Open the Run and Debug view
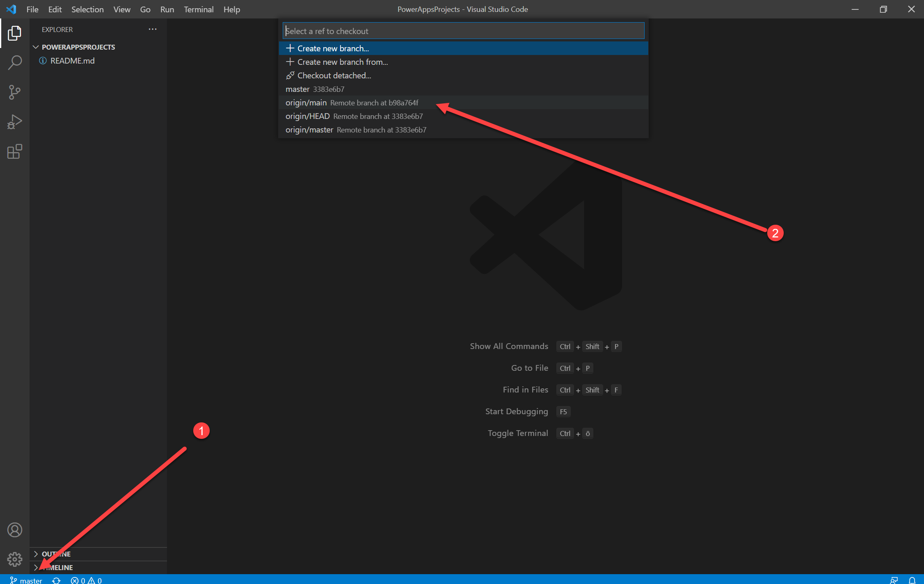This screenshot has height=584, width=924. click(15, 122)
